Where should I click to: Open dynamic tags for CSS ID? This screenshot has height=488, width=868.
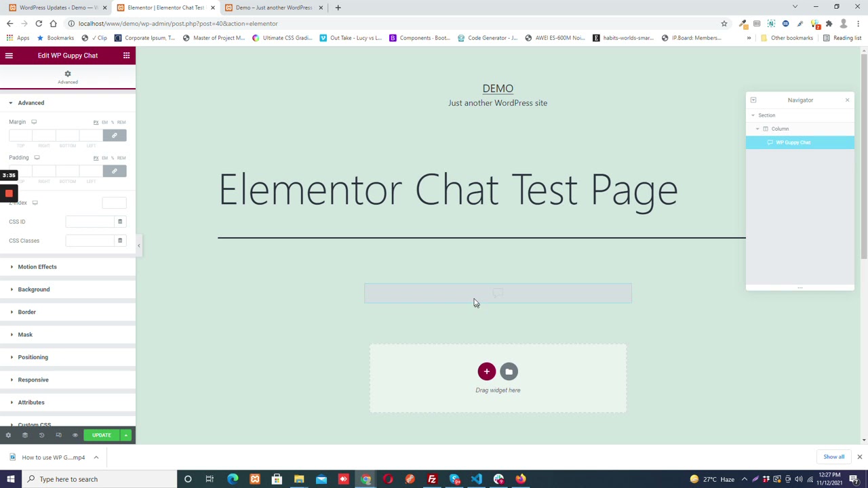click(x=120, y=222)
